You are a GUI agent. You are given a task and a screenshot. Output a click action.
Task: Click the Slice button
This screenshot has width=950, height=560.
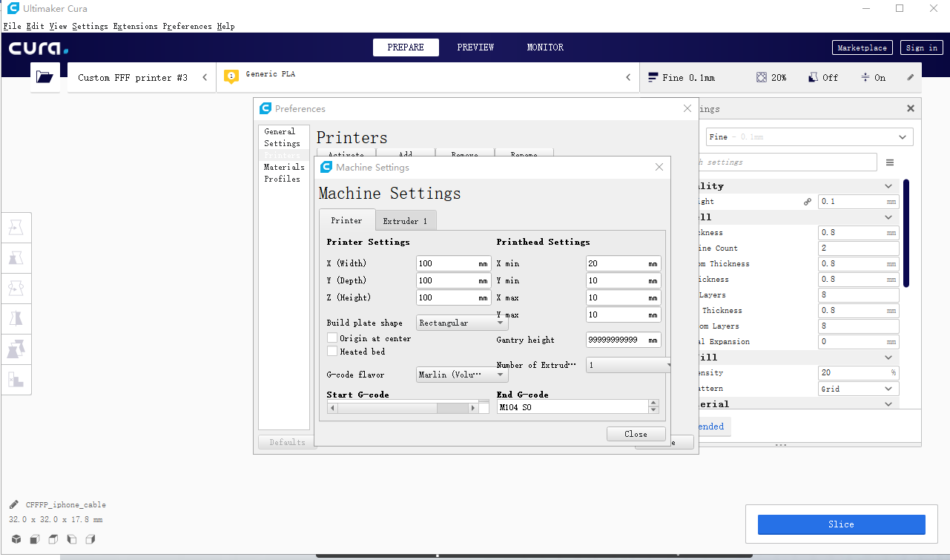[841, 524]
